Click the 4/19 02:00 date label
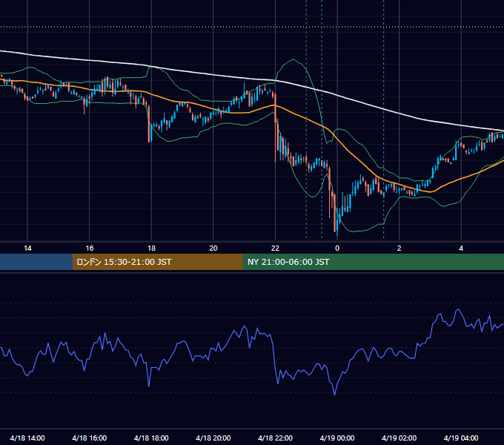The image size is (504, 445). [399, 438]
